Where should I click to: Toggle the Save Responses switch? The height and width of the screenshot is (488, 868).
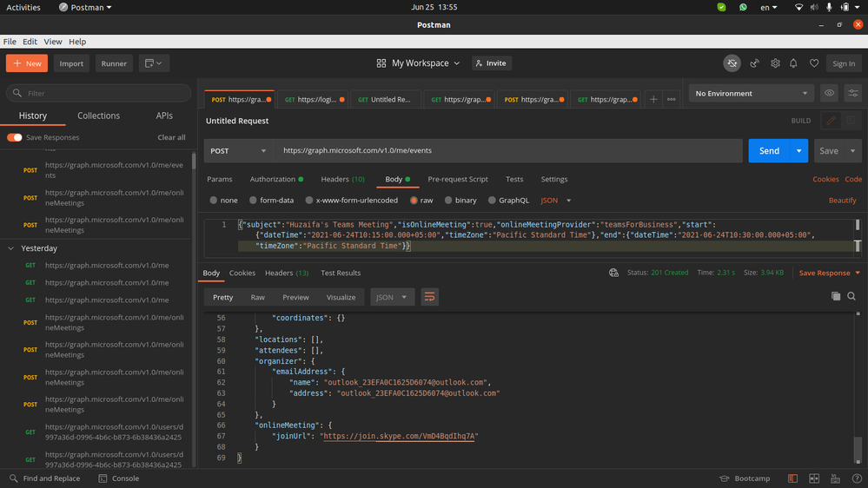click(x=15, y=137)
